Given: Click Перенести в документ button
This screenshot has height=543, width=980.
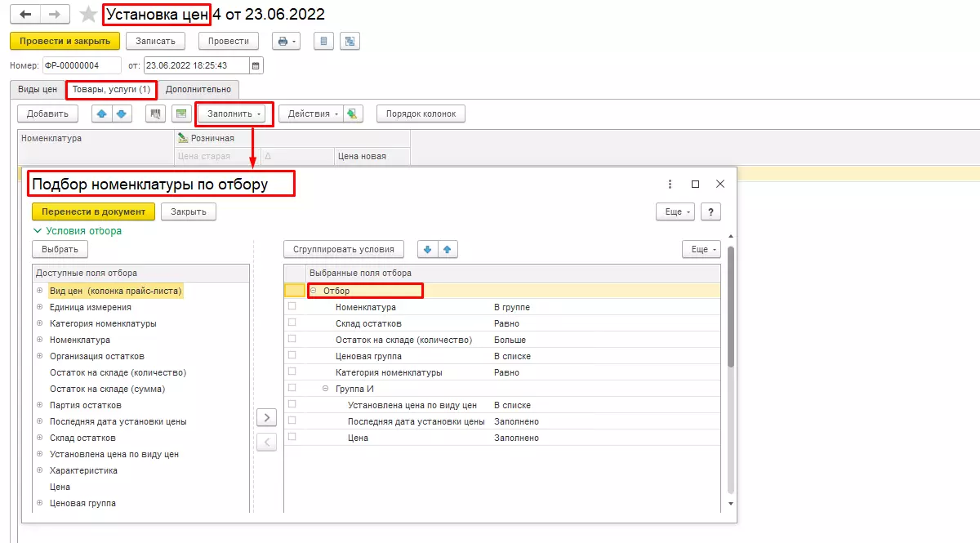Looking at the screenshot, I should point(93,211).
